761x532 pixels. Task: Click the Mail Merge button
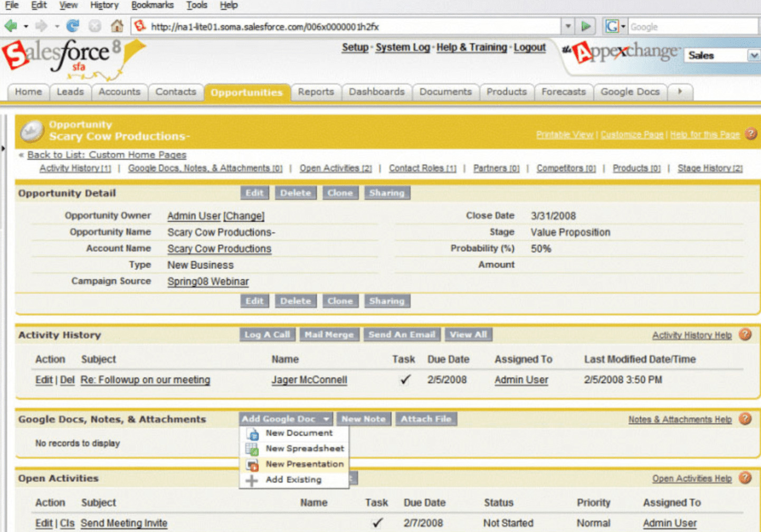pos(329,335)
